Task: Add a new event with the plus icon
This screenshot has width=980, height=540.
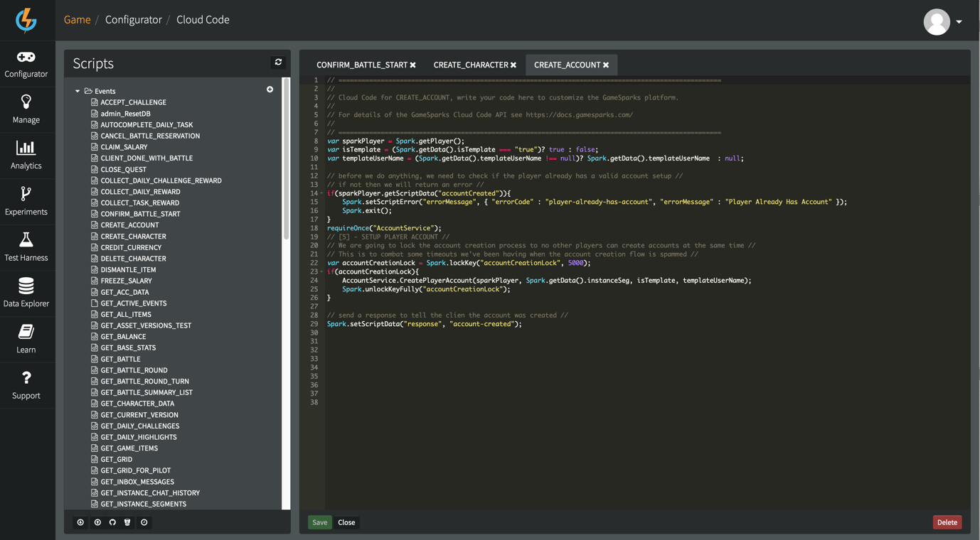Action: pos(270,90)
